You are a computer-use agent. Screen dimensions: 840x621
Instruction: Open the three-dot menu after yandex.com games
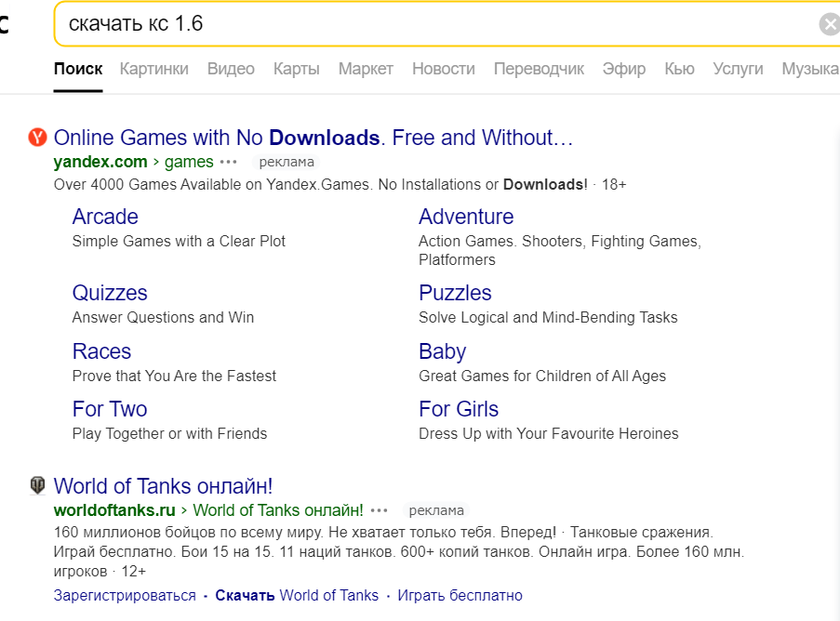[228, 162]
